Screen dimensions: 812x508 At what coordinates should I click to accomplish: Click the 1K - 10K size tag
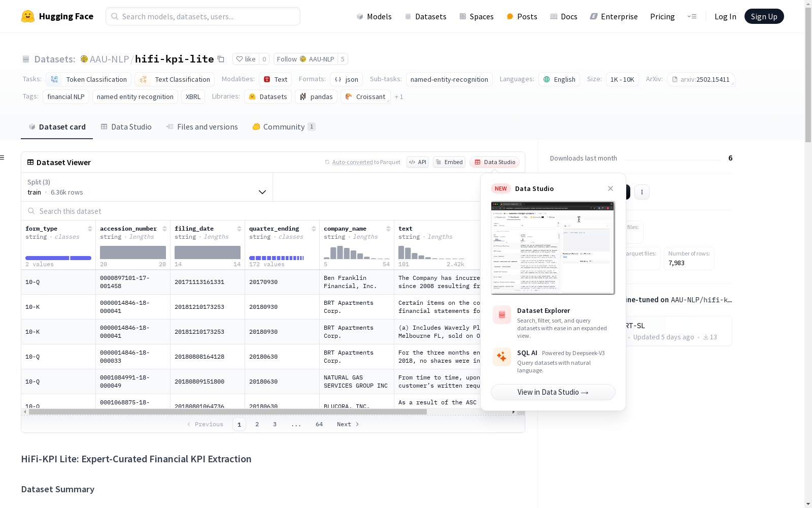tap(623, 79)
